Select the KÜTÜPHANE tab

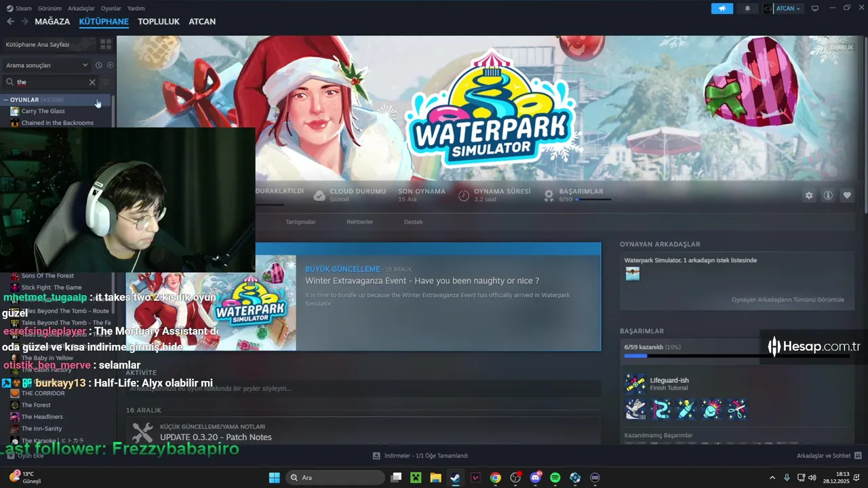click(104, 22)
